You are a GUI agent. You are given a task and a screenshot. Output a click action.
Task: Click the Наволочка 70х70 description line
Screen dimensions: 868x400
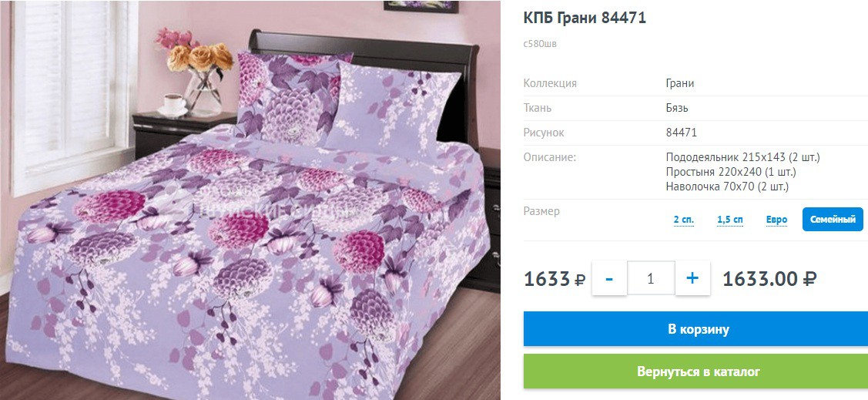(x=727, y=187)
